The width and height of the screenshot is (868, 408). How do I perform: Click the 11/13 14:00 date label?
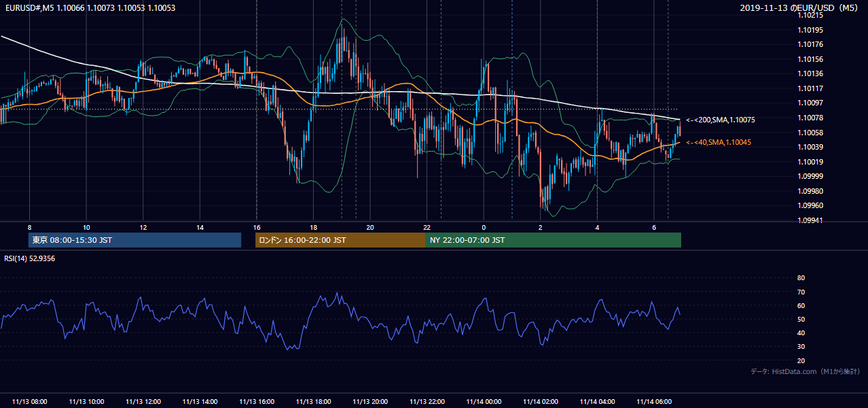click(200, 402)
